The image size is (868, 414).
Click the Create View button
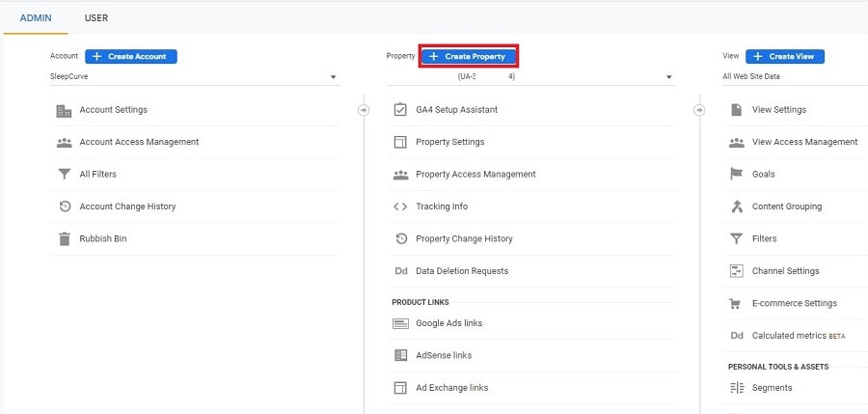pos(785,57)
